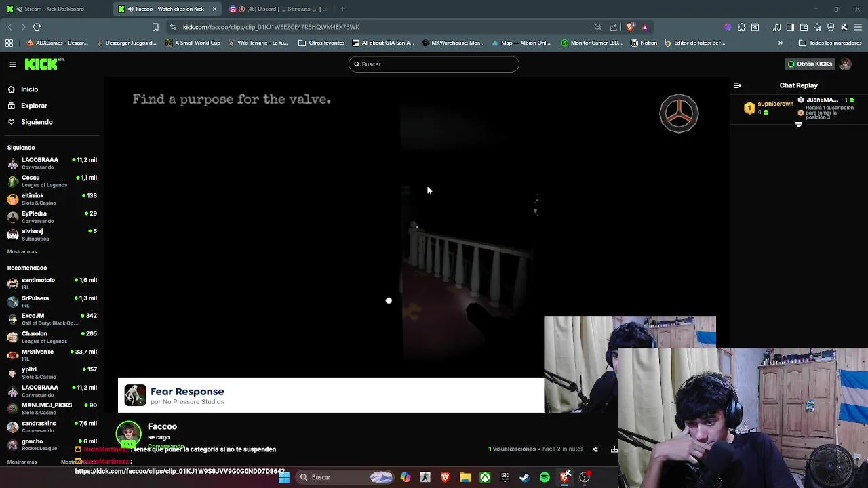The image size is (868, 488).
Task: Open Siguiendo in the sidebar
Action: pos(37,122)
